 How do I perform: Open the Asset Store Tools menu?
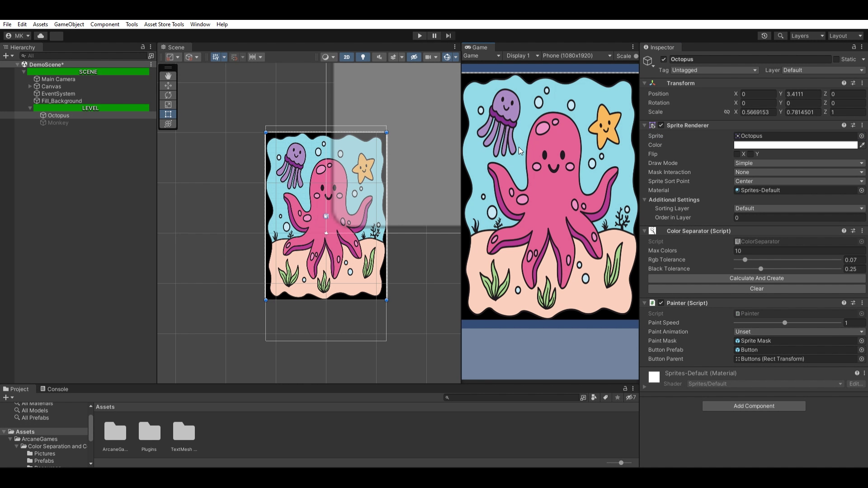pos(164,24)
